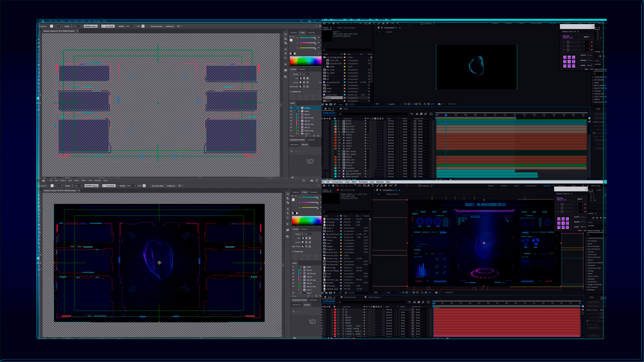
Task: Select Bg_sparcle.mp4 in top AE Project panel
Action: click(333, 82)
